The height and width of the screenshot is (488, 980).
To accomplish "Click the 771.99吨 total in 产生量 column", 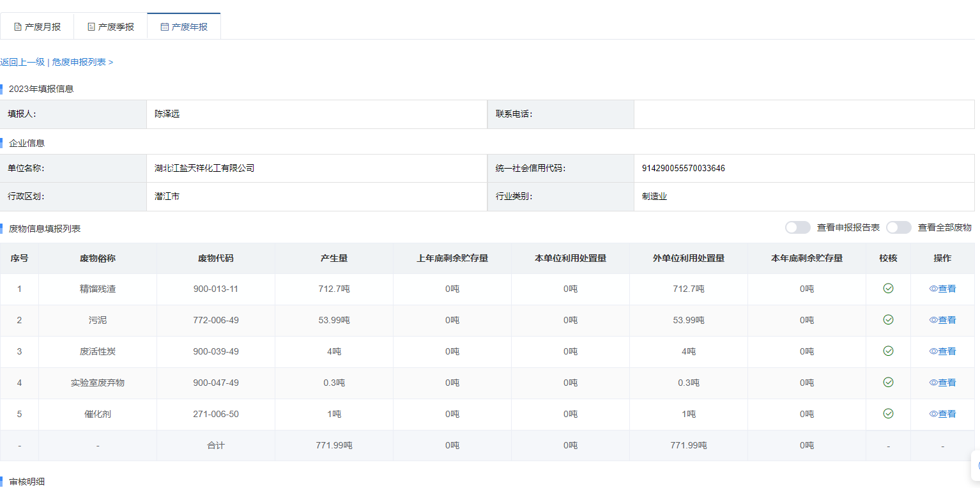I will pos(334,445).
